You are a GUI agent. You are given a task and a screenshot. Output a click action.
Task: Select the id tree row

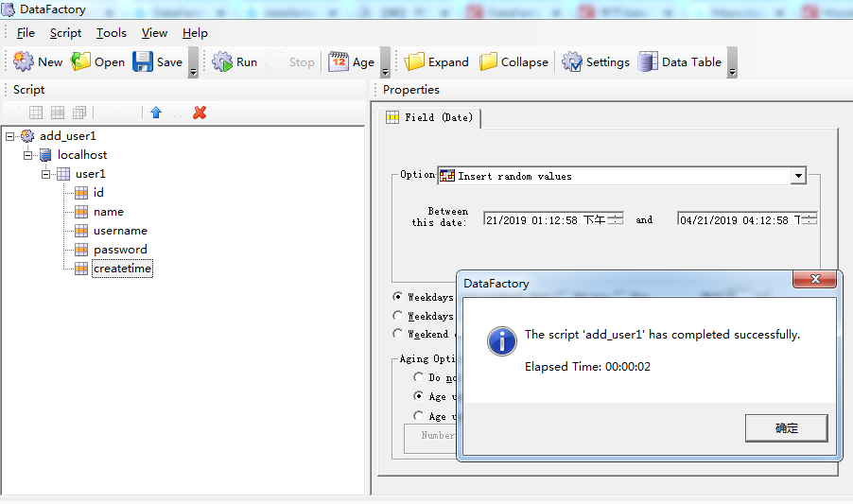98,193
